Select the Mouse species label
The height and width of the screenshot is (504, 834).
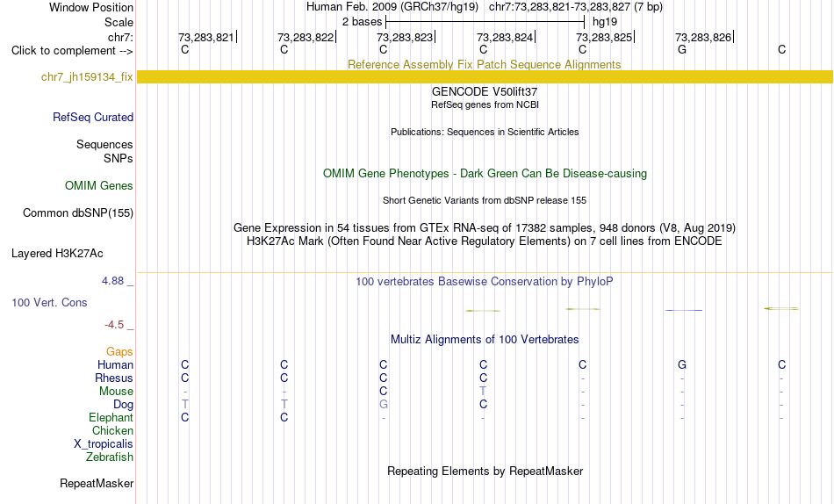click(x=116, y=392)
